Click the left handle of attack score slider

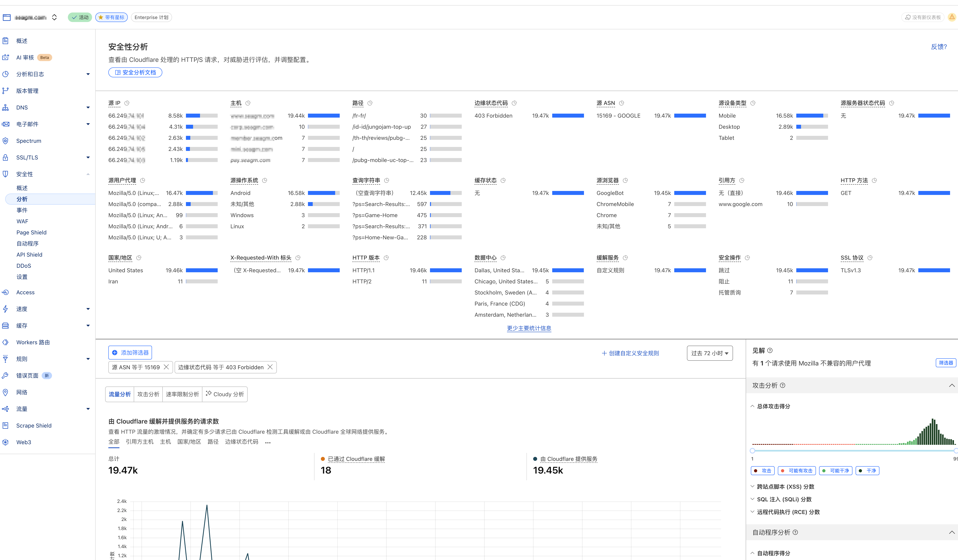(752, 451)
